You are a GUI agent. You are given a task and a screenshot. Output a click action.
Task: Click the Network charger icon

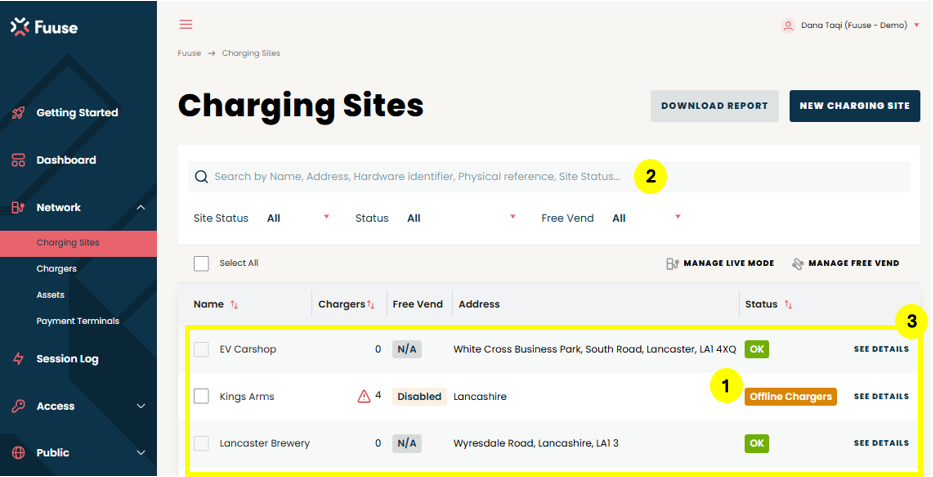[x=18, y=208]
